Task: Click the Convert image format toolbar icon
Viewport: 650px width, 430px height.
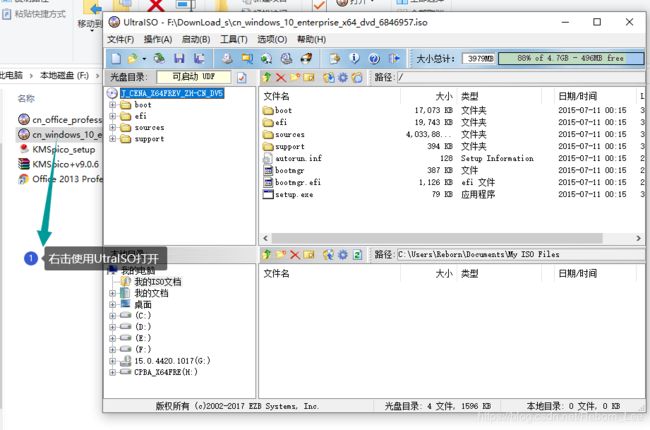Action: click(x=247, y=58)
